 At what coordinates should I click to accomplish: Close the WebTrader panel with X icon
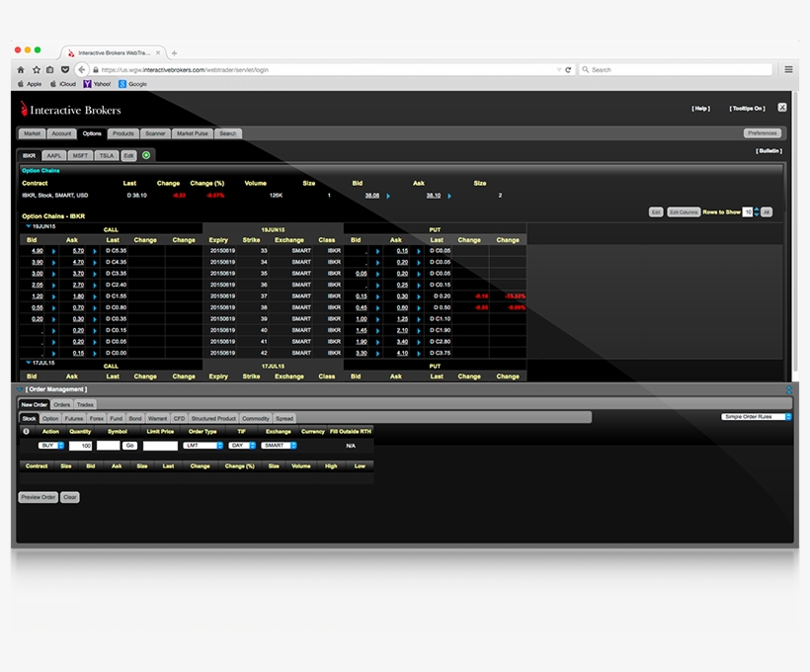pos(782,108)
